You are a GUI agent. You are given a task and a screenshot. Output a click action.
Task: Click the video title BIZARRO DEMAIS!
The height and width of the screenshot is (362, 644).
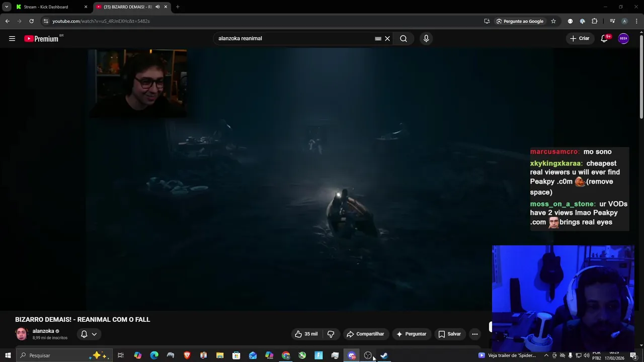83,320
